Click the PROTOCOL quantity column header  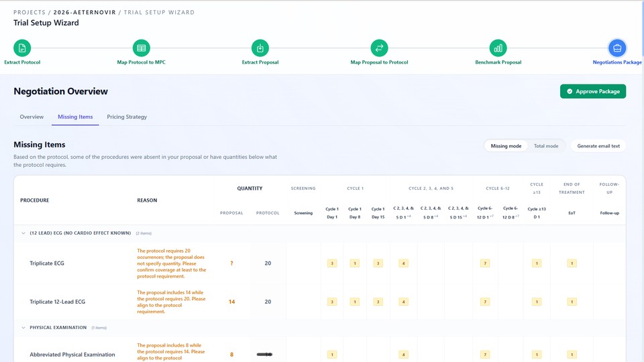tap(268, 213)
